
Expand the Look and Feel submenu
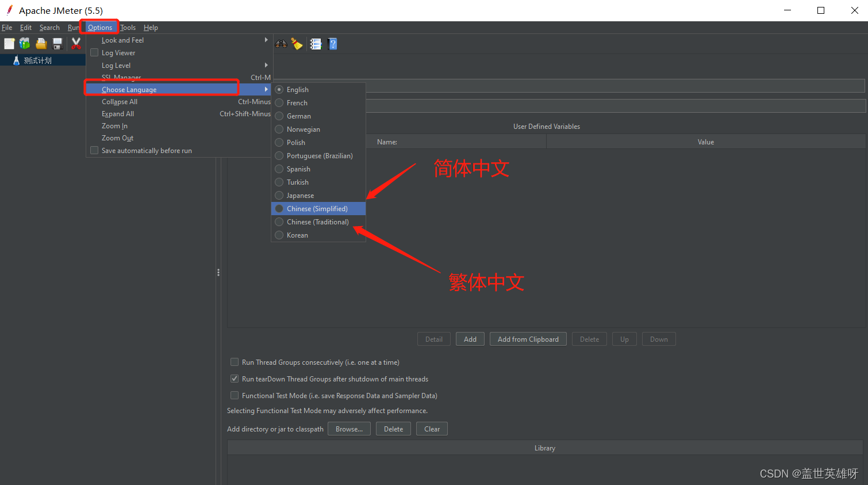click(179, 40)
